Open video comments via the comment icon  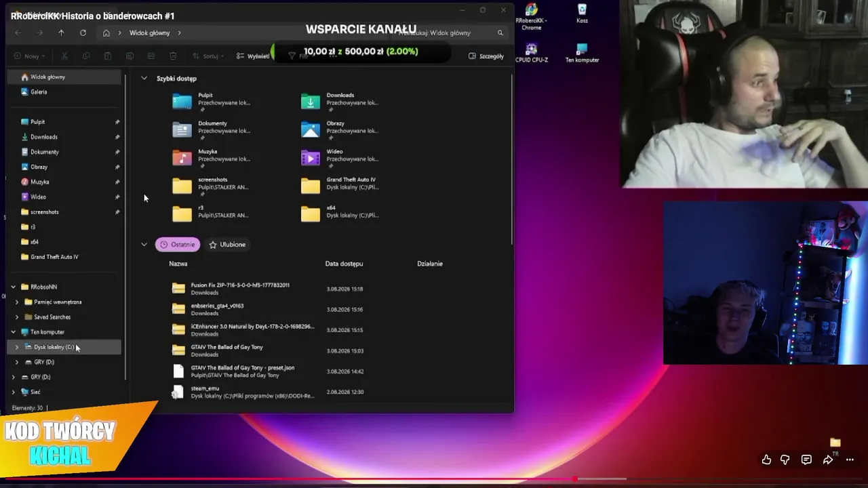click(806, 460)
